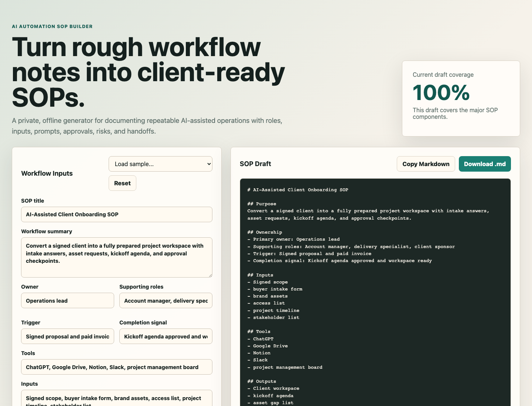Click '- Supporting roles' line in draft
This screenshot has width=532, height=406.
(351, 247)
